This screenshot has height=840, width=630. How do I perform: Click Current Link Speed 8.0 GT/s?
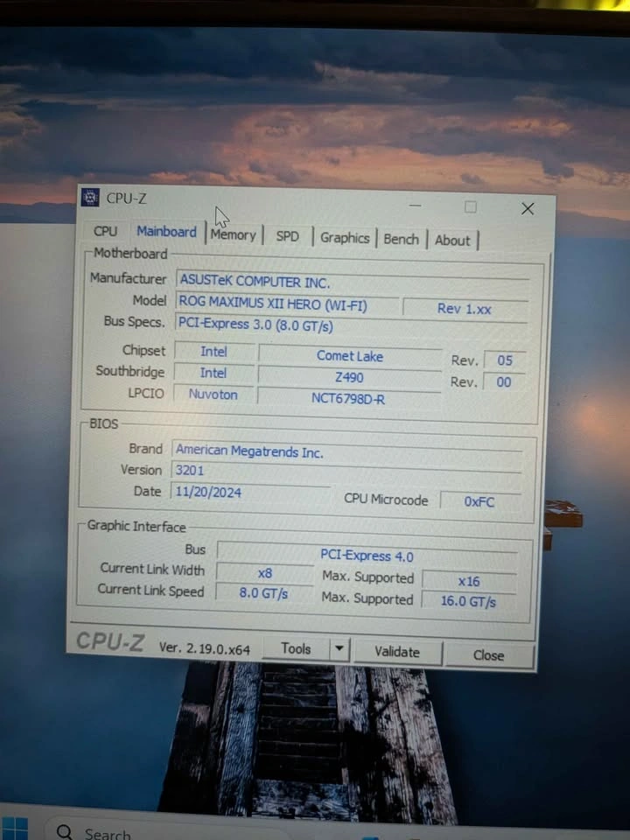pyautogui.click(x=264, y=593)
